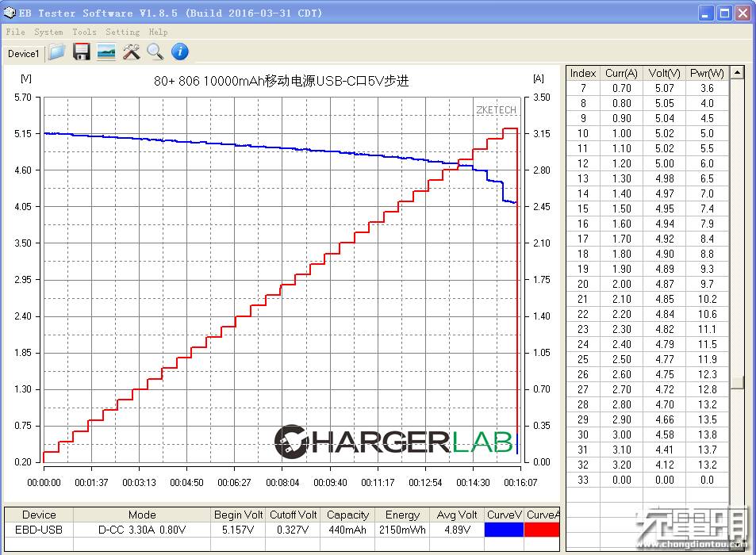Minimize the EB Tester window
This screenshot has height=555, width=756.
(x=706, y=13)
